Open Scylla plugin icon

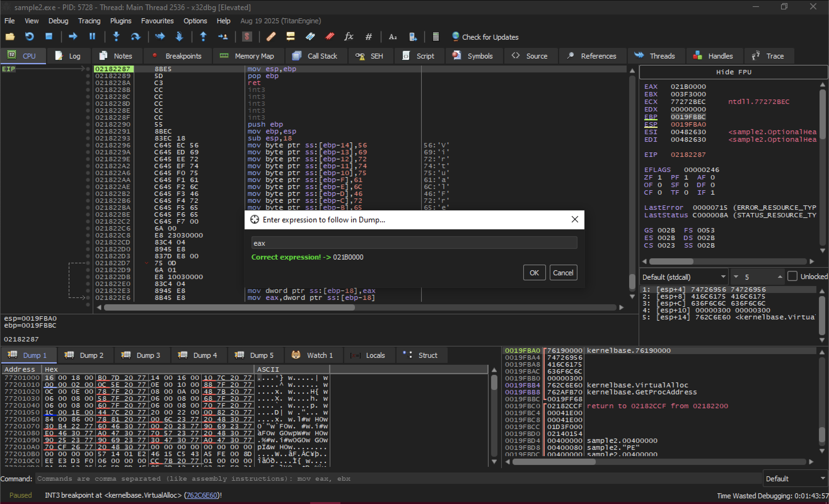247,37
